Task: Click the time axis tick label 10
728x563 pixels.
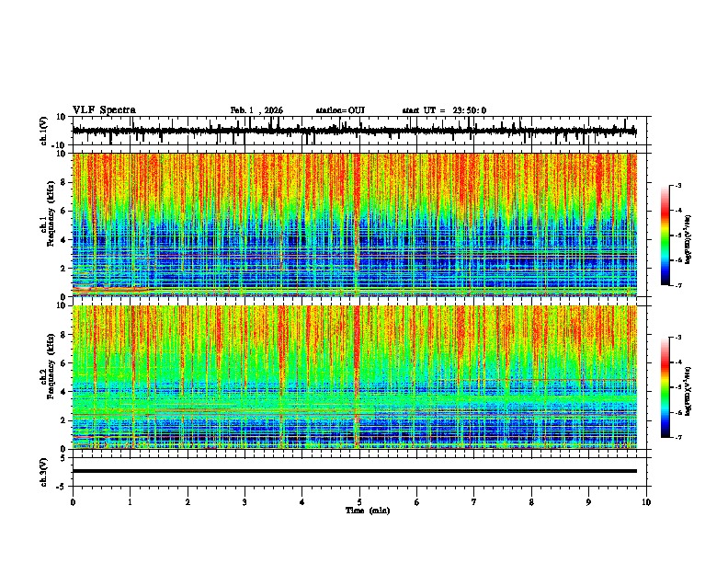Action: coord(646,502)
